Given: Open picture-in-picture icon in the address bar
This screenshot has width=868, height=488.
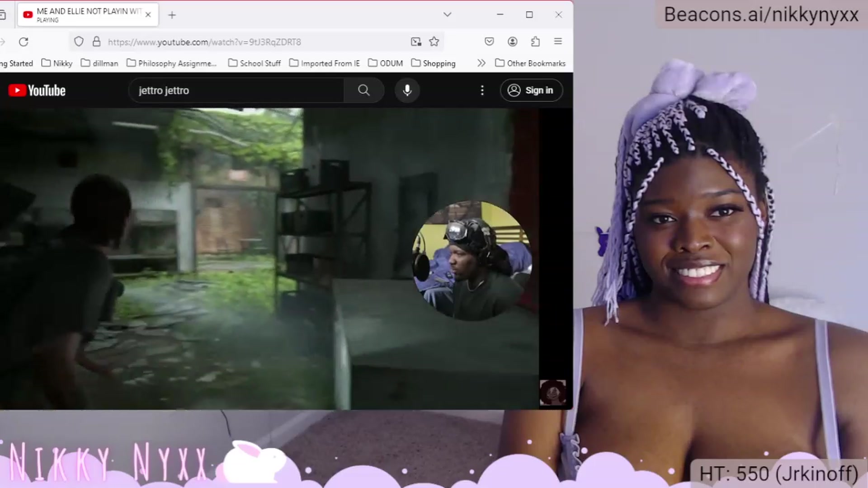Looking at the screenshot, I should coord(416,42).
